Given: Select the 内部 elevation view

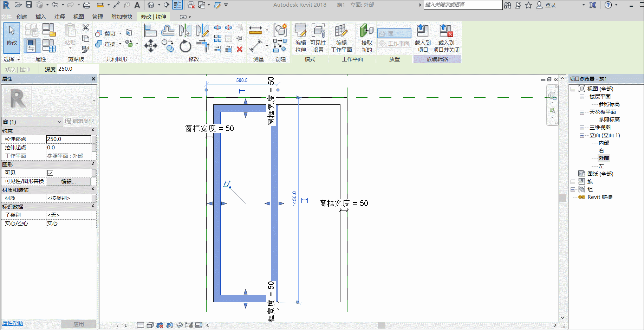Looking at the screenshot, I should click(x=604, y=143).
